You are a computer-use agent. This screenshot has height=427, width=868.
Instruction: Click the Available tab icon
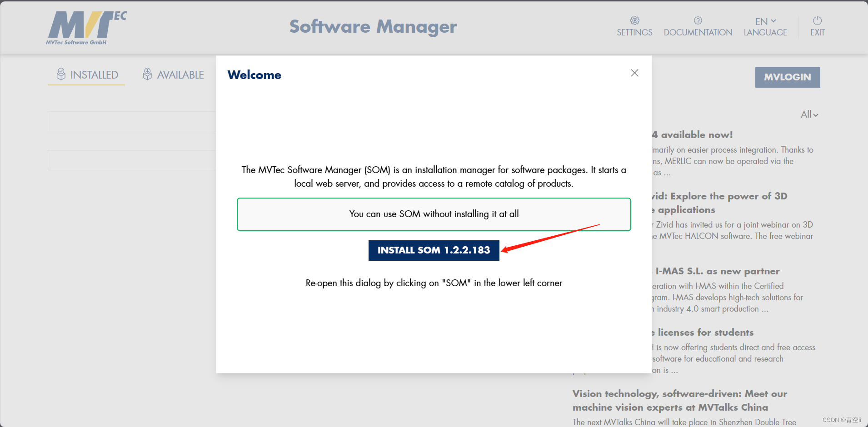pyautogui.click(x=147, y=74)
